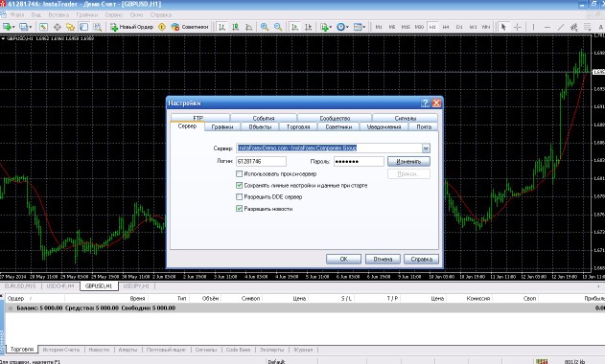
Task: Set timeframe to D1
Action: point(459,27)
